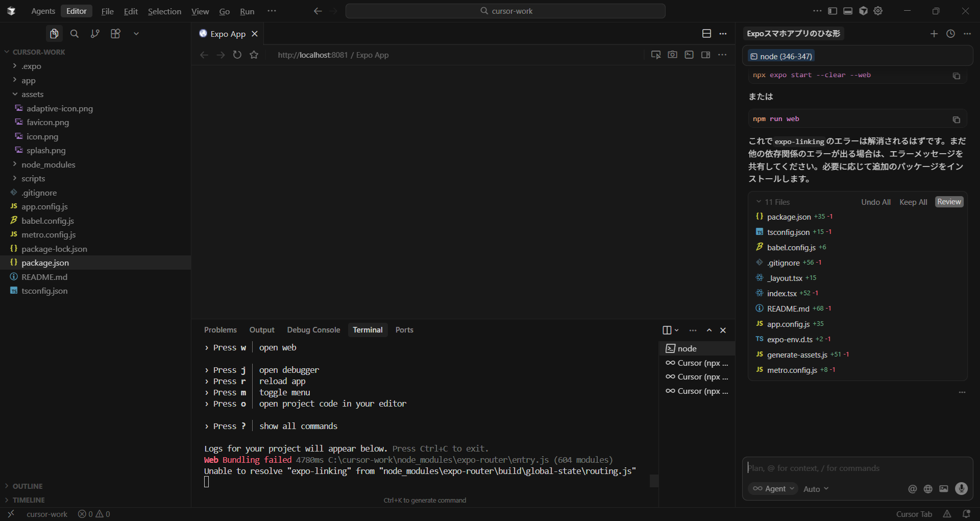Screen dimensions: 980x521
Task: Toggle the primary sidebar layout icon
Action: (832, 11)
